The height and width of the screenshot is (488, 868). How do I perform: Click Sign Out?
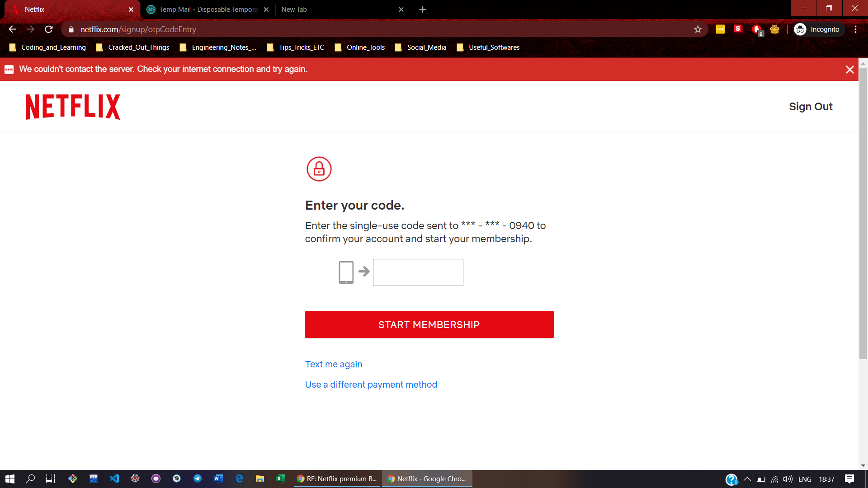point(810,107)
